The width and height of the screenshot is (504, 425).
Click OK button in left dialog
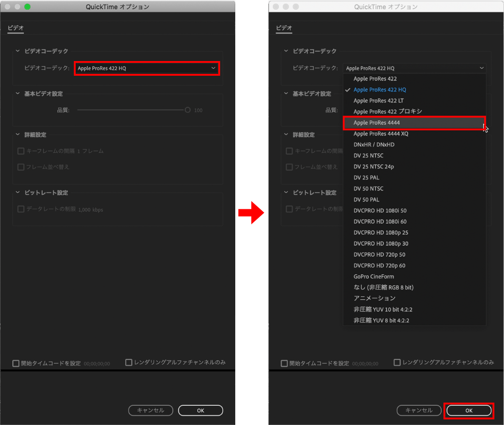200,410
